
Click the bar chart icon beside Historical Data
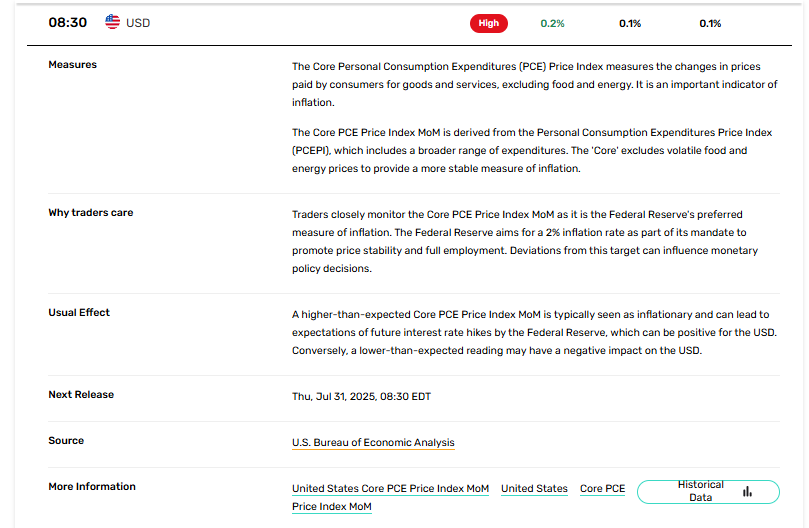click(x=747, y=491)
